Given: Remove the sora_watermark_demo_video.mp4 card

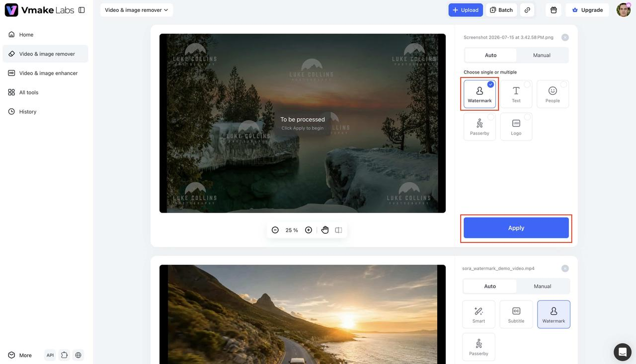Looking at the screenshot, I should [x=565, y=268].
